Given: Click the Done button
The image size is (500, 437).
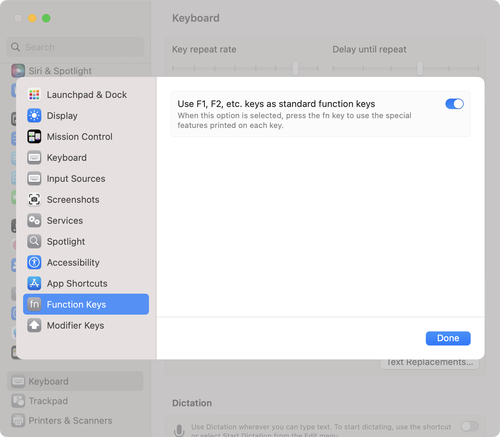Looking at the screenshot, I should click(448, 338).
